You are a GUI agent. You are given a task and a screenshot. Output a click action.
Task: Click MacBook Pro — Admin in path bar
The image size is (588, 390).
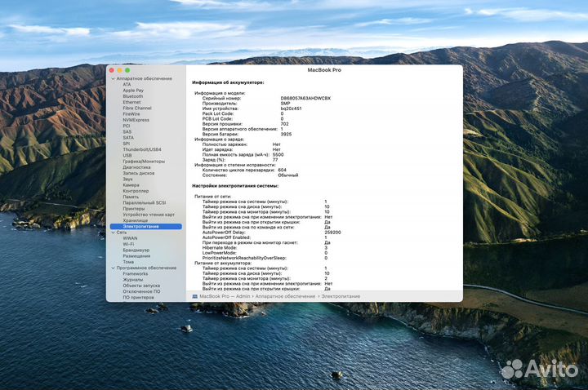click(225, 296)
